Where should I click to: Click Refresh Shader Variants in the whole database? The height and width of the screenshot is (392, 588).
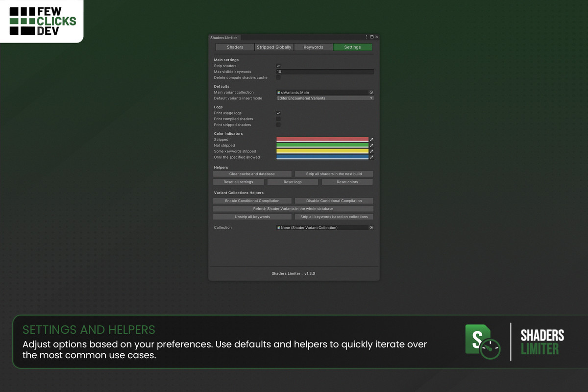tap(293, 209)
